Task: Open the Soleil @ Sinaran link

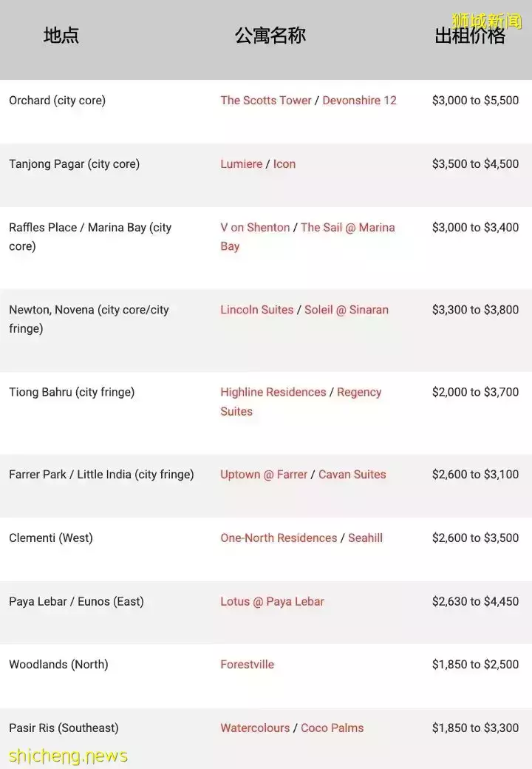Action: [347, 310]
